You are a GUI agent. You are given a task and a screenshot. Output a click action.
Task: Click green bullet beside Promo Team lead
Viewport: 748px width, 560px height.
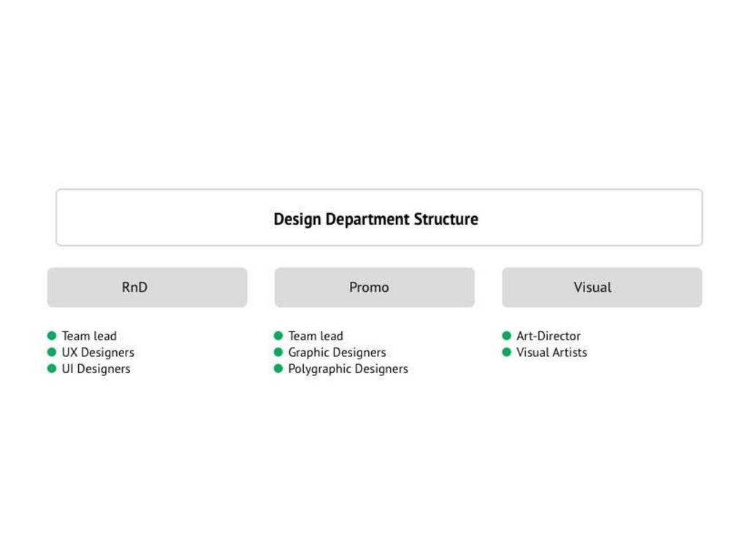pos(278,336)
